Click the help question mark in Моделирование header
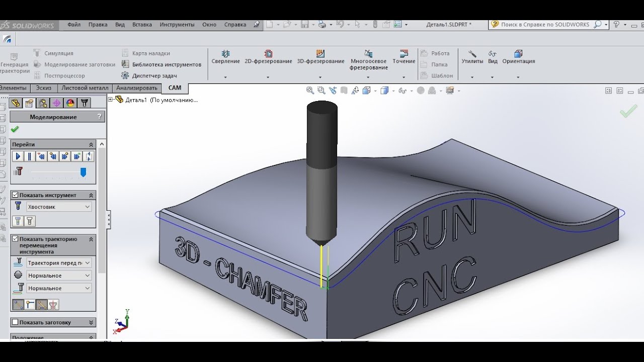 coord(99,117)
